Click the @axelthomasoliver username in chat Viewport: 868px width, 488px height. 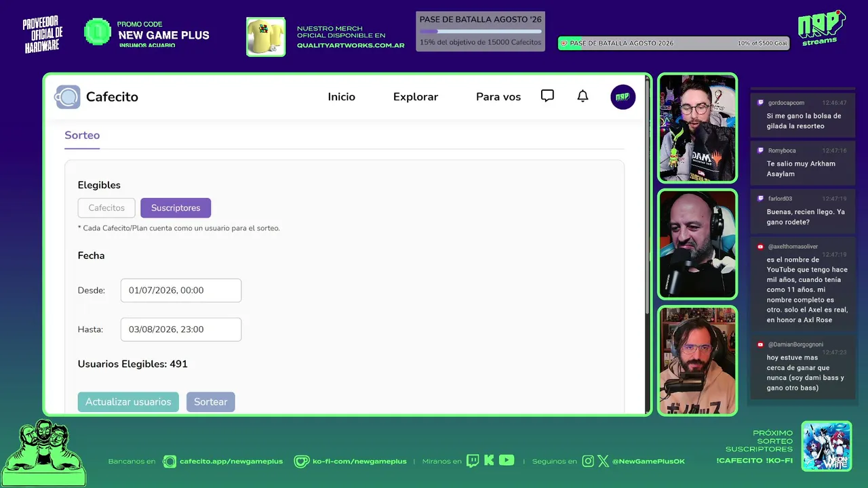[x=793, y=247]
